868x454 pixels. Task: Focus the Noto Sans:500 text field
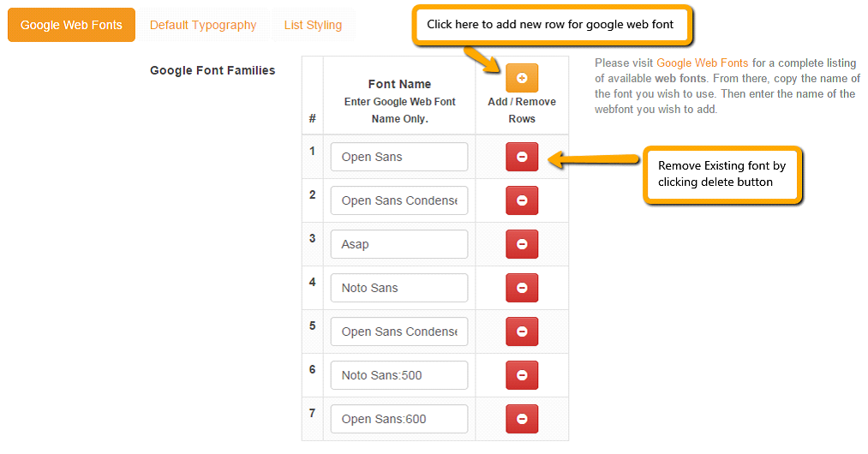click(x=399, y=375)
